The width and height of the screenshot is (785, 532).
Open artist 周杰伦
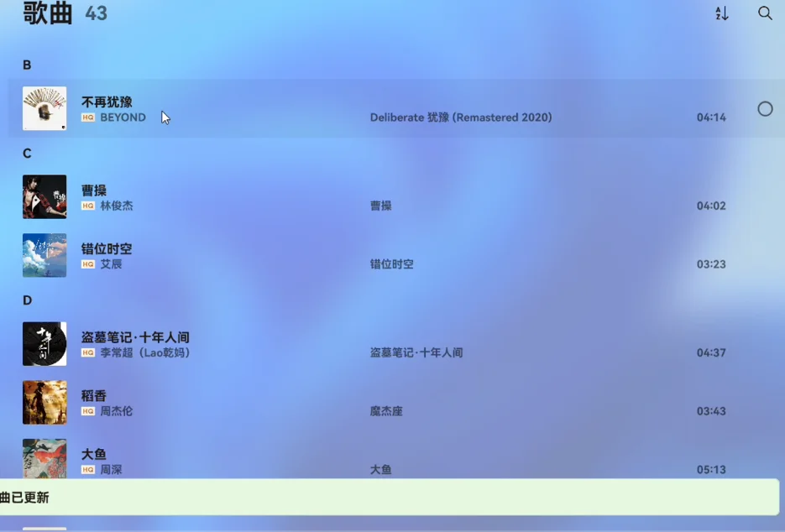117,411
